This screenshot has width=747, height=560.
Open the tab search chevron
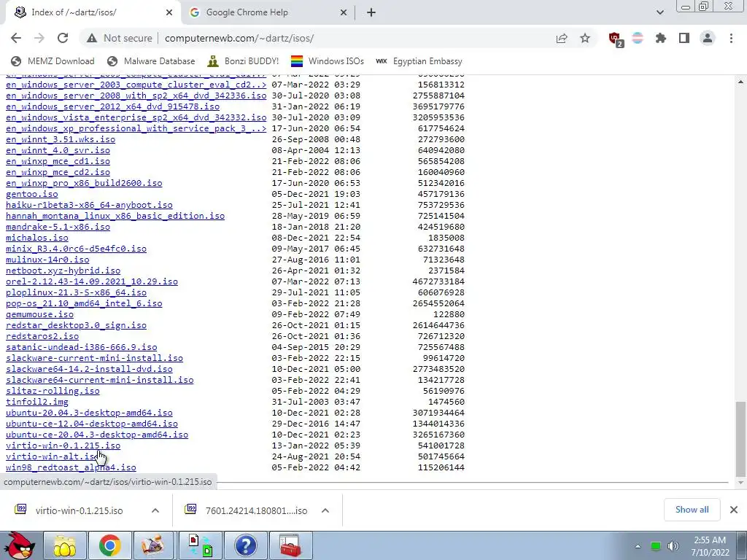pos(659,12)
